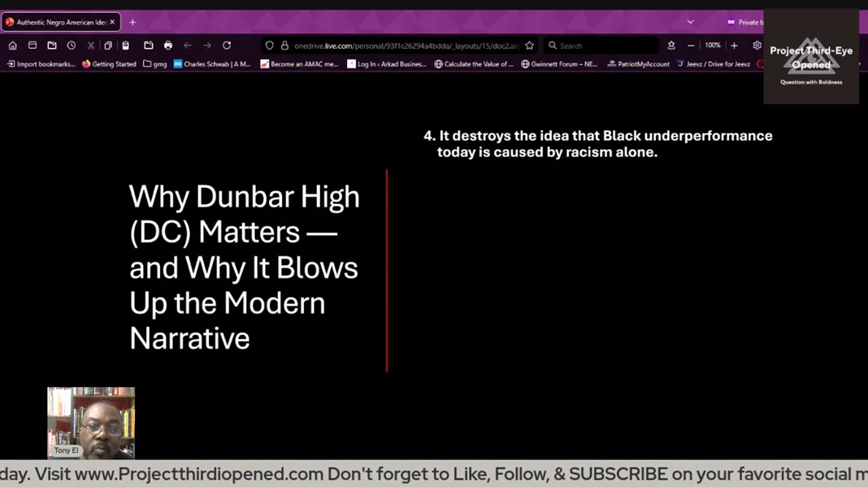This screenshot has height=488, width=868.
Task: Open the Jeevz / Drive for Jeevz bookmark
Action: pyautogui.click(x=714, y=64)
